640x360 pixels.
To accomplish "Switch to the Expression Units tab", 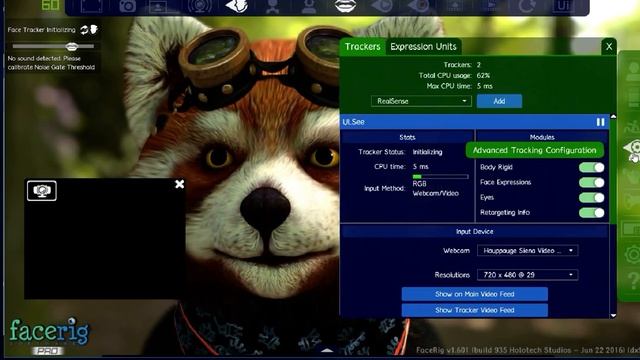I will 423,47.
